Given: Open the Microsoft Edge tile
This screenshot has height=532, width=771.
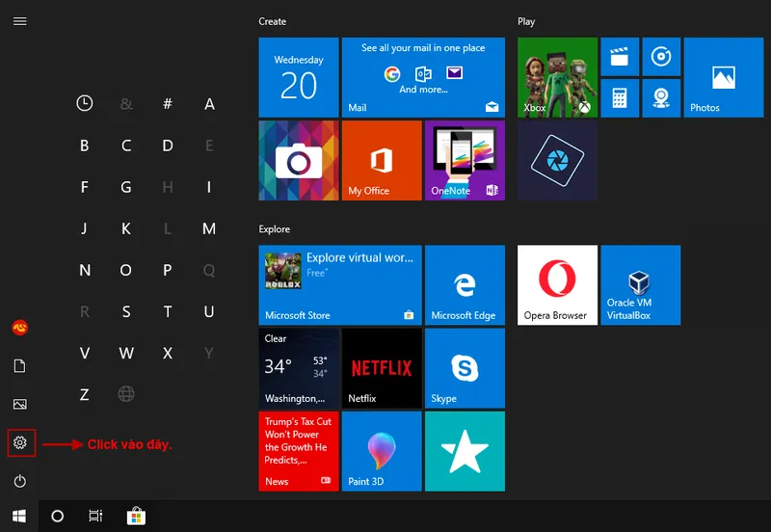Looking at the screenshot, I should tap(465, 284).
